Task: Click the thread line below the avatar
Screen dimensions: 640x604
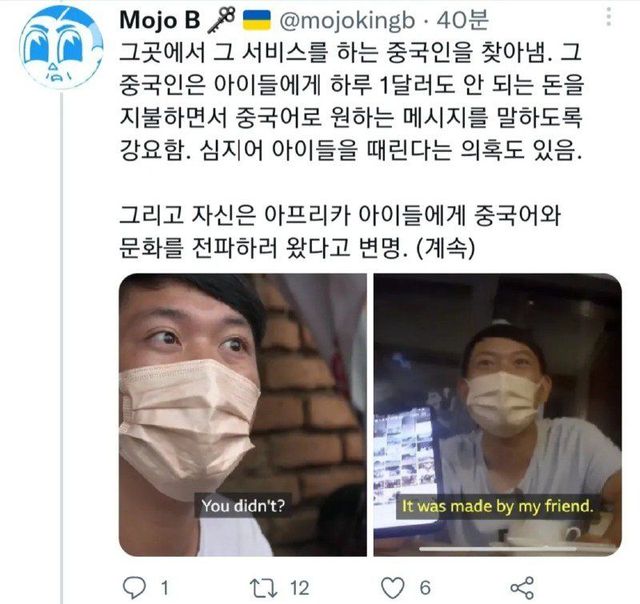Action: (62, 348)
